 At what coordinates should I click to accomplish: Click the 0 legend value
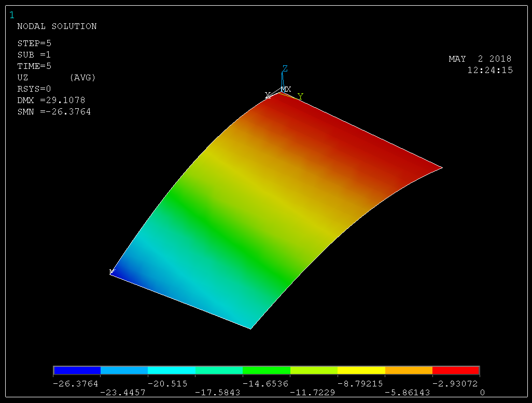point(482,393)
